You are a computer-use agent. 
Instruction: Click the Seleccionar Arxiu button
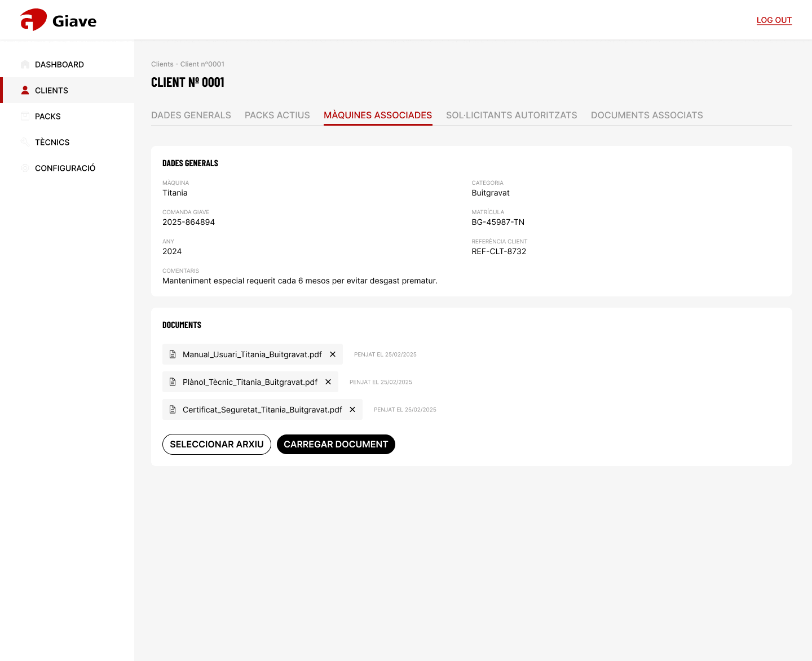(217, 445)
